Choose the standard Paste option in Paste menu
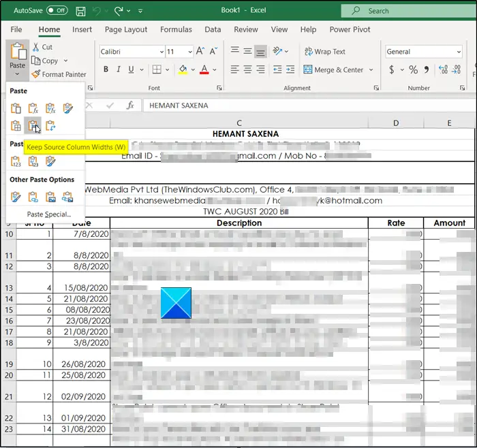Screen dimensions: 477x448 point(16,108)
